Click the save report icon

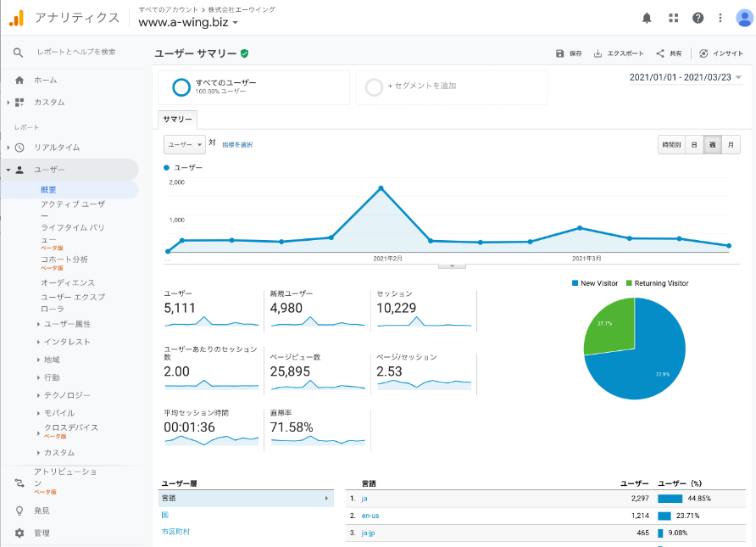[x=560, y=53]
